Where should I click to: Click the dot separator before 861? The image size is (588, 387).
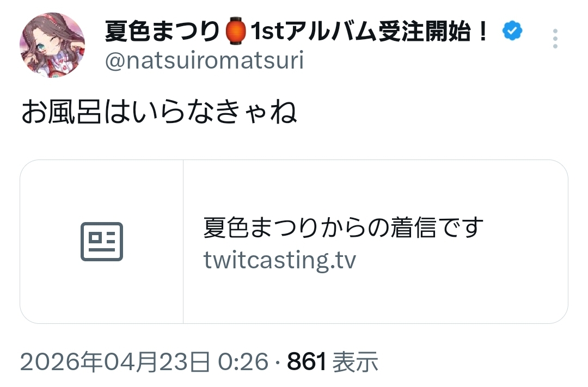[x=278, y=363]
